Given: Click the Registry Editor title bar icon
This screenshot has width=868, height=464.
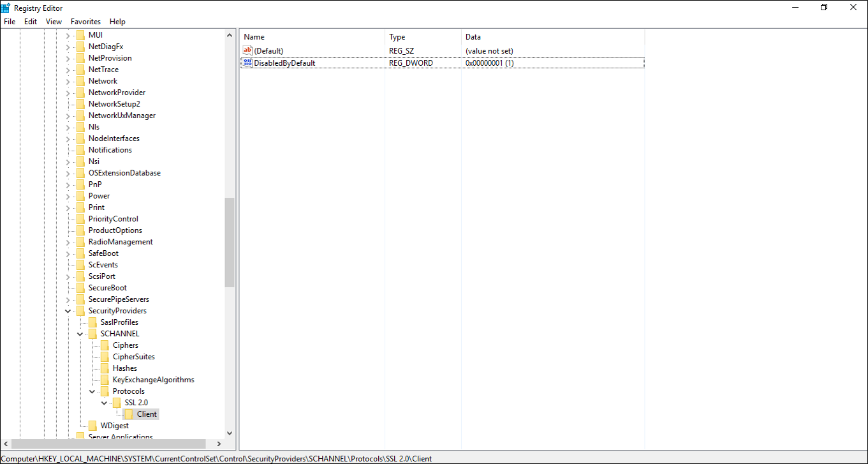Looking at the screenshot, I should click(x=6, y=8).
